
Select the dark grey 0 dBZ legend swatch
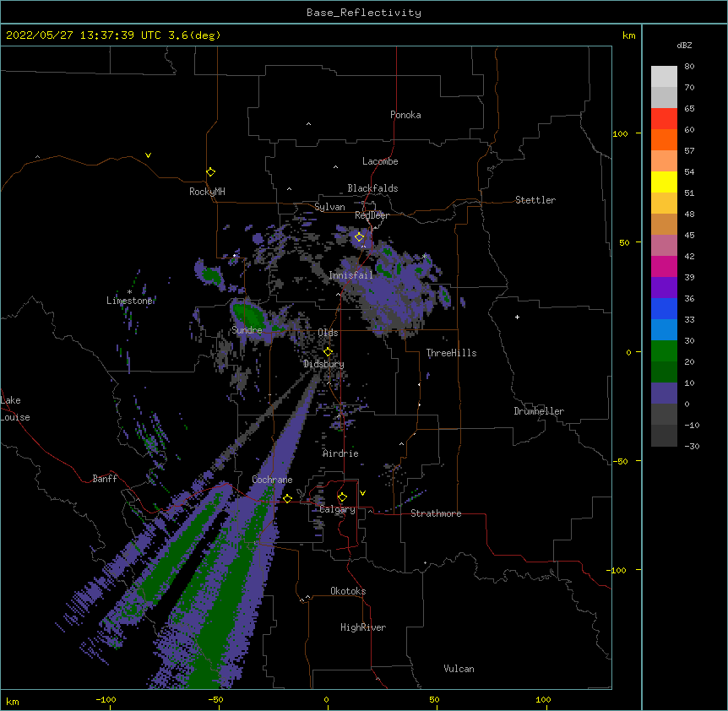point(664,415)
